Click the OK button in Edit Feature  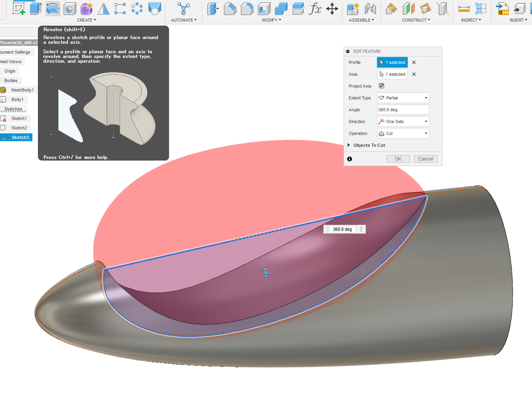(398, 159)
